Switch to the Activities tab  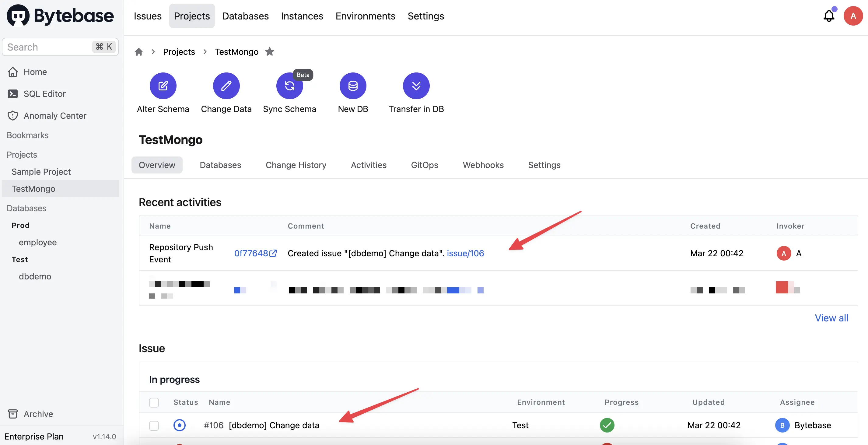coord(368,165)
